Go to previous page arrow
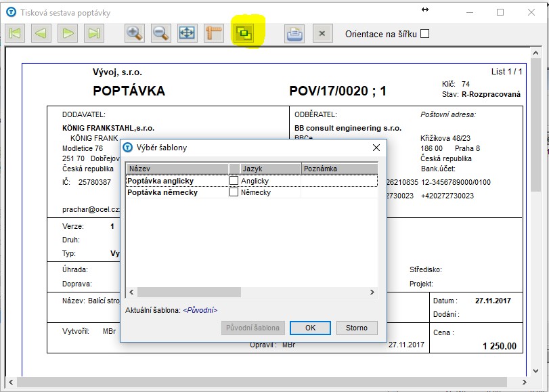The width and height of the screenshot is (549, 392). (x=41, y=33)
